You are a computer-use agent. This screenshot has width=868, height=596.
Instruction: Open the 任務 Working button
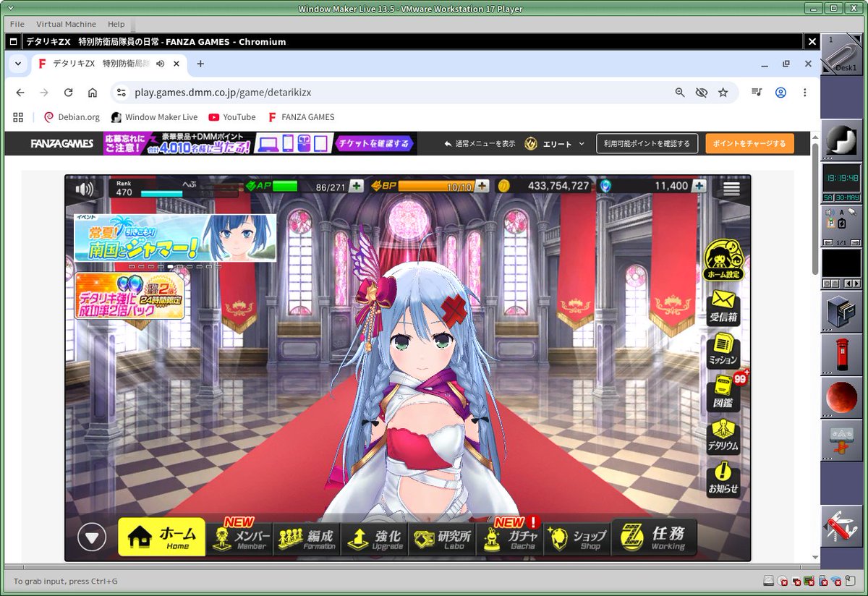655,537
